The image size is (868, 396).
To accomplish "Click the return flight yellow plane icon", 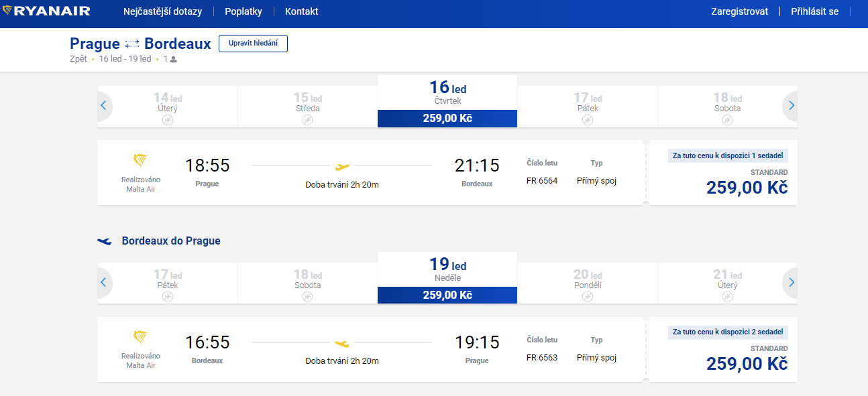I will pos(342,344).
